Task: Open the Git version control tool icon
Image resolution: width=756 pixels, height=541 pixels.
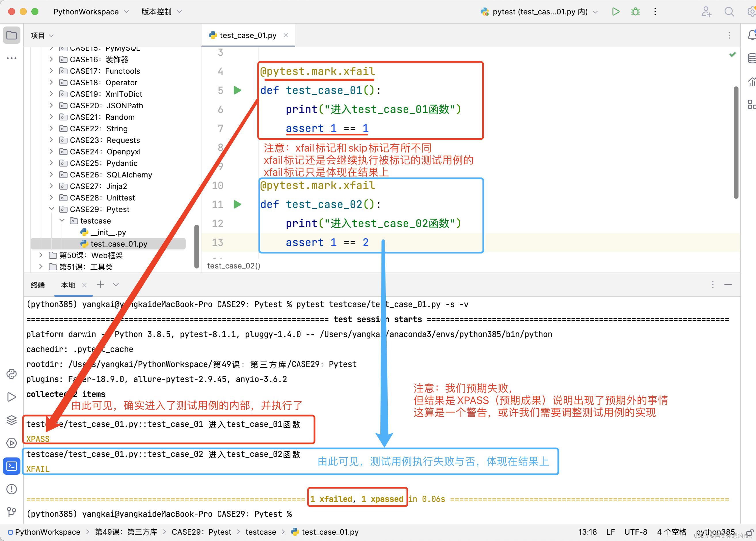Action: [x=12, y=512]
